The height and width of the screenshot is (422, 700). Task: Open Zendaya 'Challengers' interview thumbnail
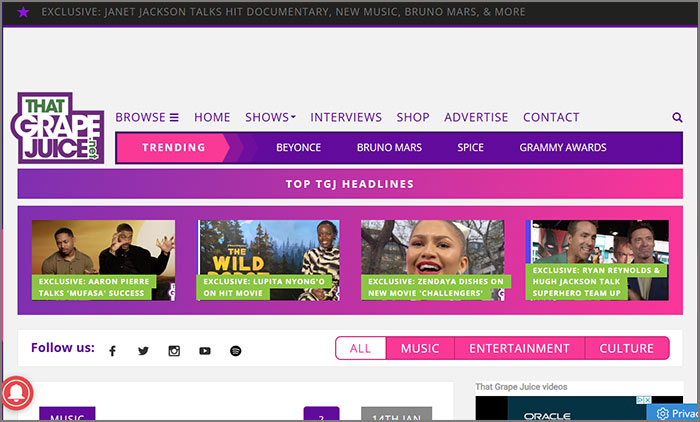pyautogui.click(x=433, y=260)
